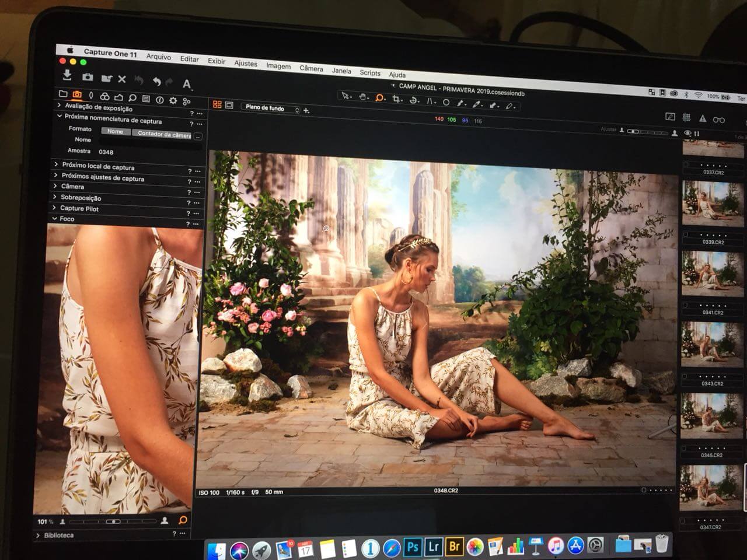This screenshot has height=560, width=747.
Task: Click the camera Capture icon in toolbar
Action: (88, 77)
